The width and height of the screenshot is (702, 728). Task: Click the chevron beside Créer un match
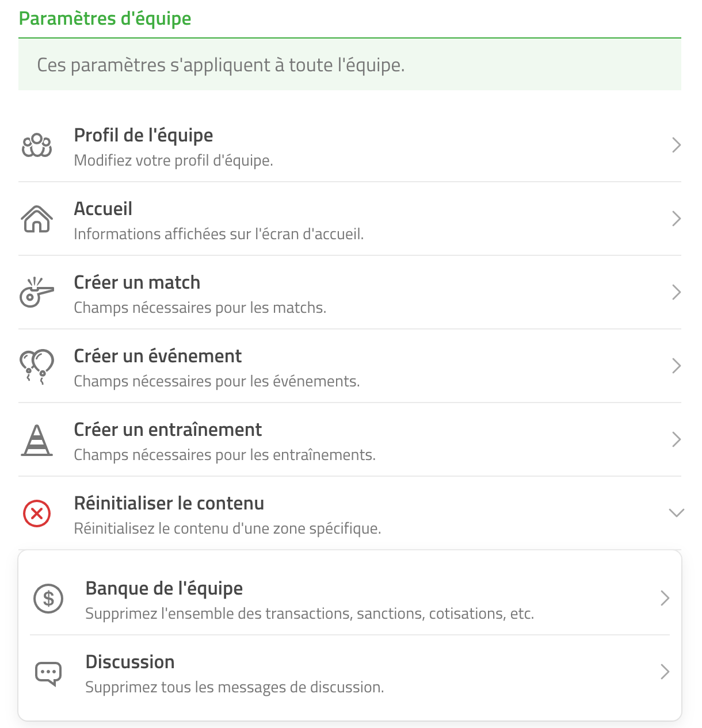click(x=677, y=292)
